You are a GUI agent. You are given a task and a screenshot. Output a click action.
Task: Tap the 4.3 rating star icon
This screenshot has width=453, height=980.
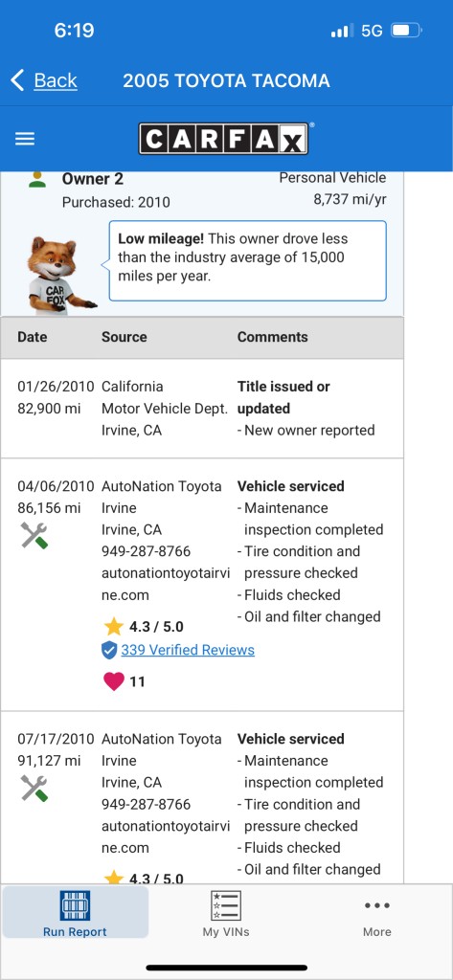click(x=113, y=626)
